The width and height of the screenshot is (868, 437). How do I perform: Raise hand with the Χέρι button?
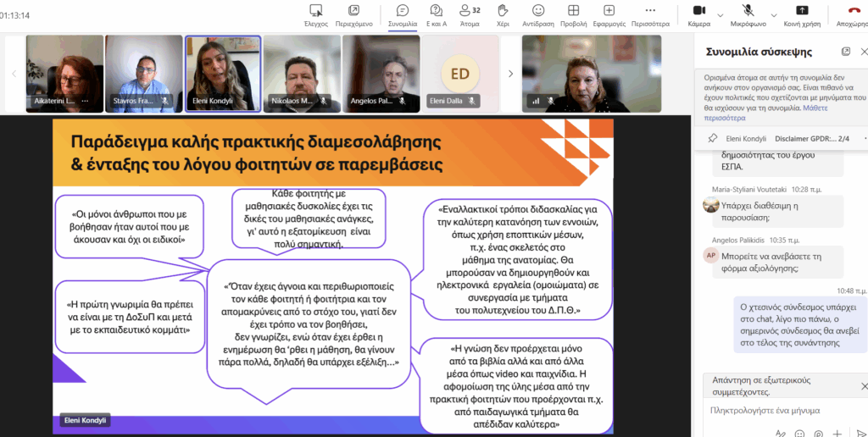503,13
